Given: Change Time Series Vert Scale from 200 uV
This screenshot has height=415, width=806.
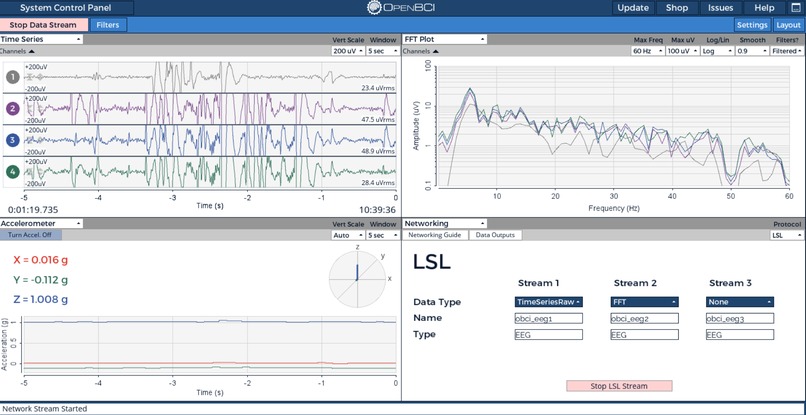Looking at the screenshot, I should [x=348, y=51].
